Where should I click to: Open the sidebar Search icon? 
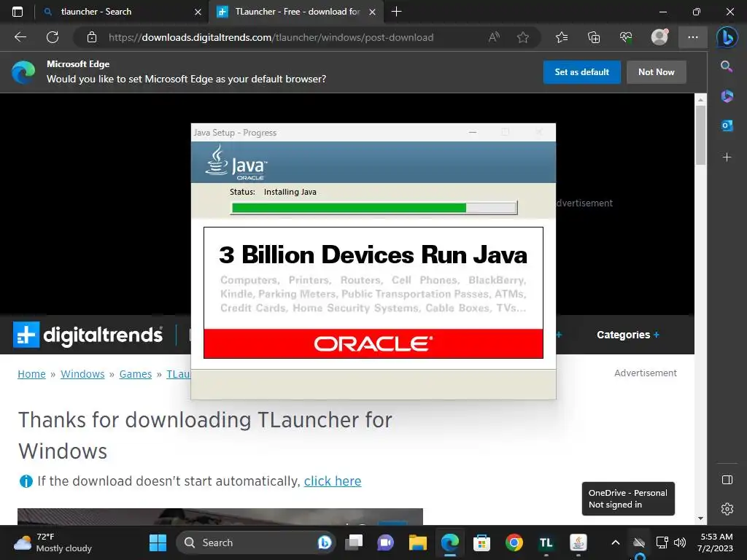(727, 66)
